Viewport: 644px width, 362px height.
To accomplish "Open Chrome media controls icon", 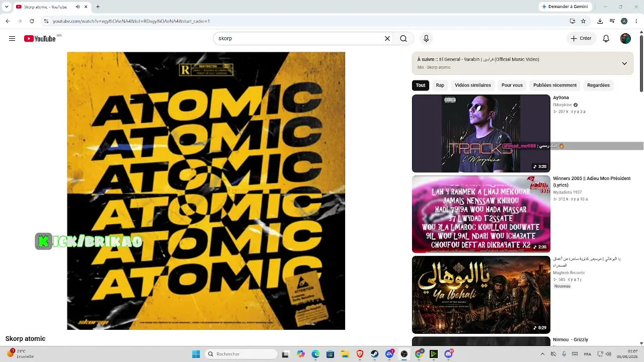I will 612,21.
